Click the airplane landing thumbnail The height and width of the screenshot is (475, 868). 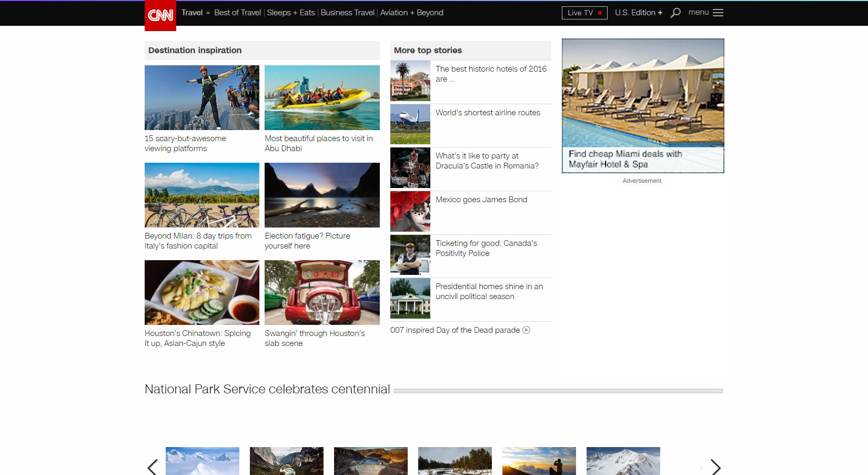(410, 124)
